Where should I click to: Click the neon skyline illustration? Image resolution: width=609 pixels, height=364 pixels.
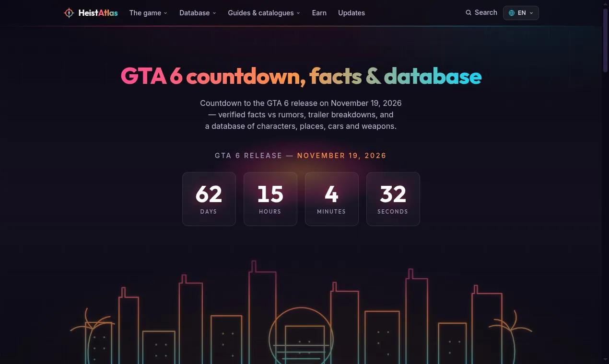pyautogui.click(x=301, y=311)
